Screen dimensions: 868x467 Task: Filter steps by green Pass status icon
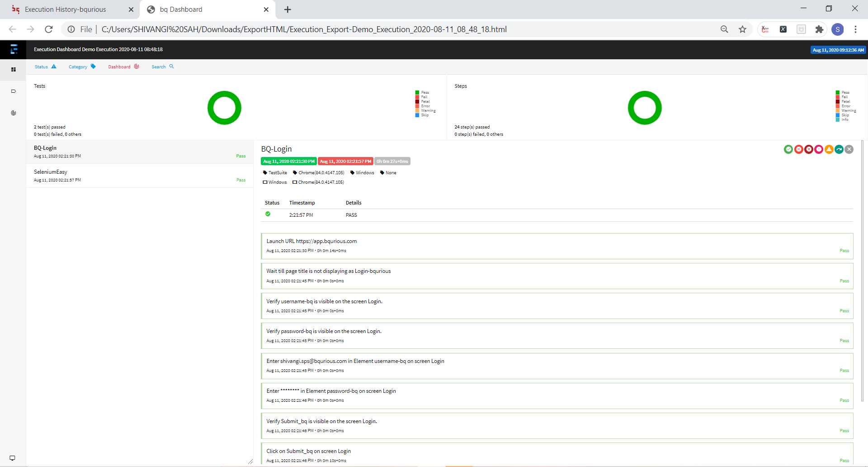click(x=788, y=149)
